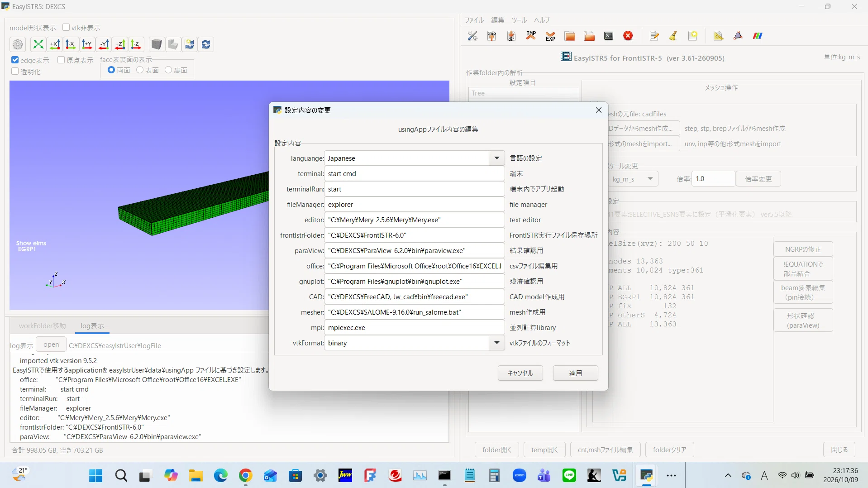Viewport: 868px width, 488px height.
Task: Click the EXP export icon in toolbar
Action: point(550,36)
